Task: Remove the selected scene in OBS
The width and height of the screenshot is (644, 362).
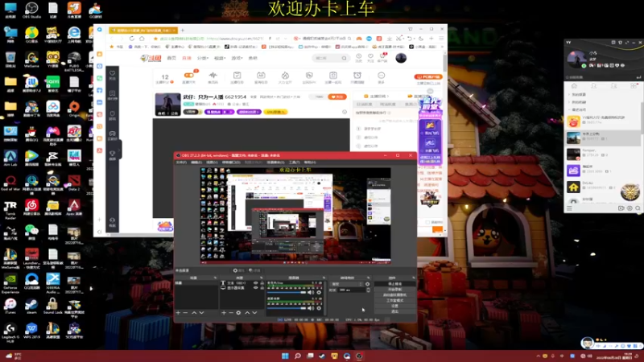Action: point(186,313)
